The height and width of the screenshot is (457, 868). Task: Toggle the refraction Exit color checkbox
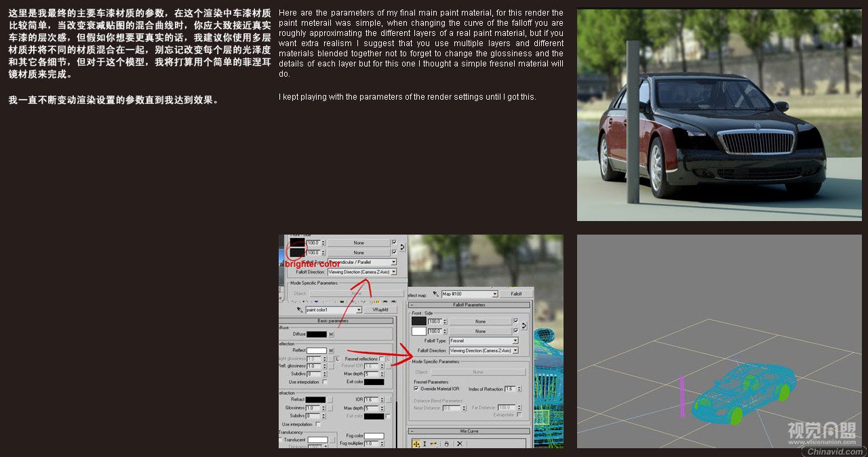click(x=388, y=416)
